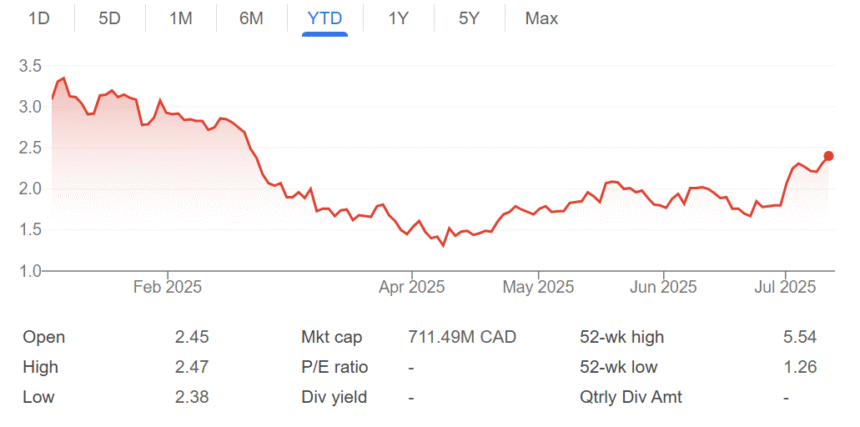The height and width of the screenshot is (427, 860).
Task: Select the 1D time range tab
Action: (x=40, y=18)
